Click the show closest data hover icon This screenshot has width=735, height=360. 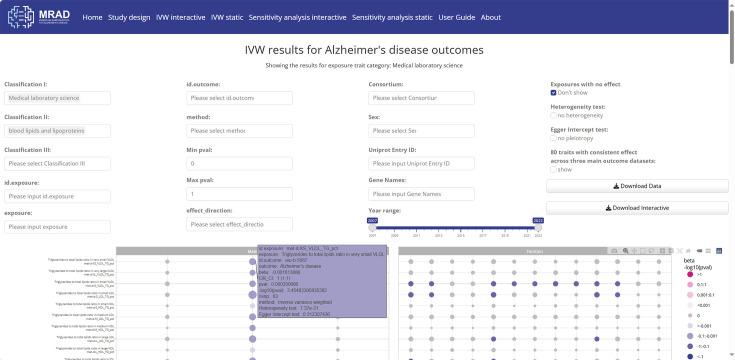[699, 251]
